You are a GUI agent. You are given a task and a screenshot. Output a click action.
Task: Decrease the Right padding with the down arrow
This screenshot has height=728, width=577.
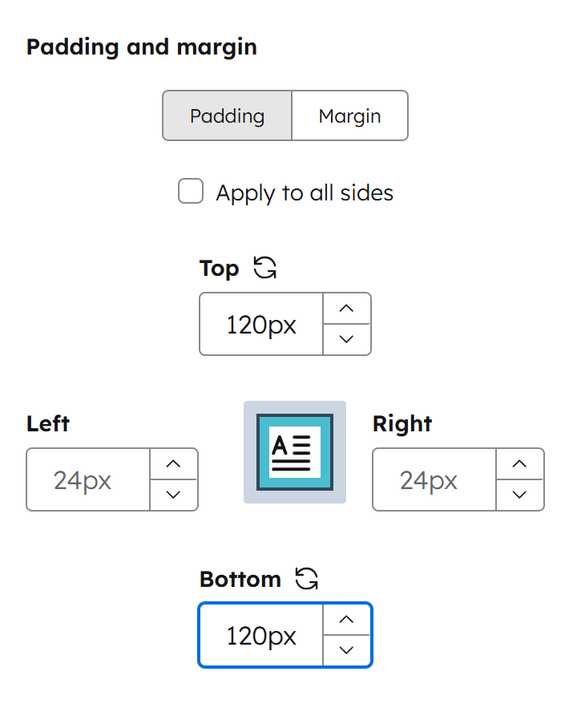(519, 495)
